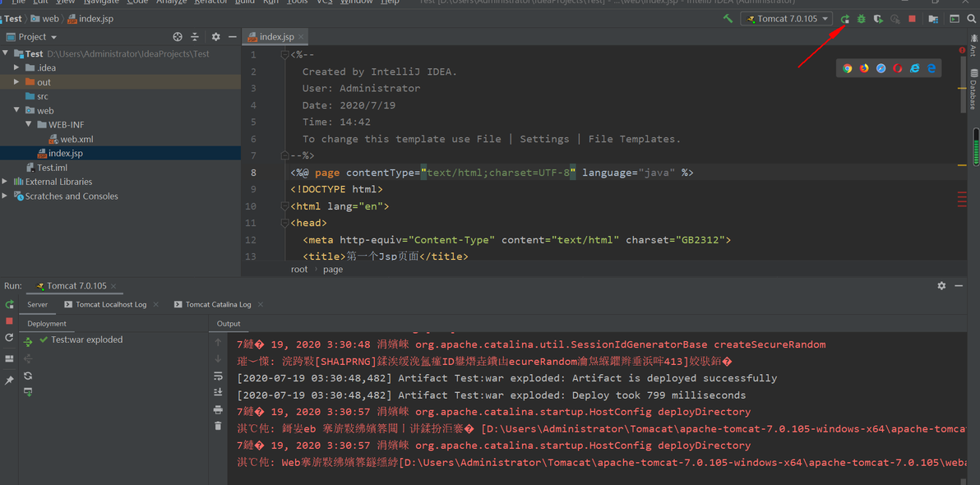Viewport: 980px width, 485px height.
Task: Refresh deployment status icon
Action: (27, 376)
